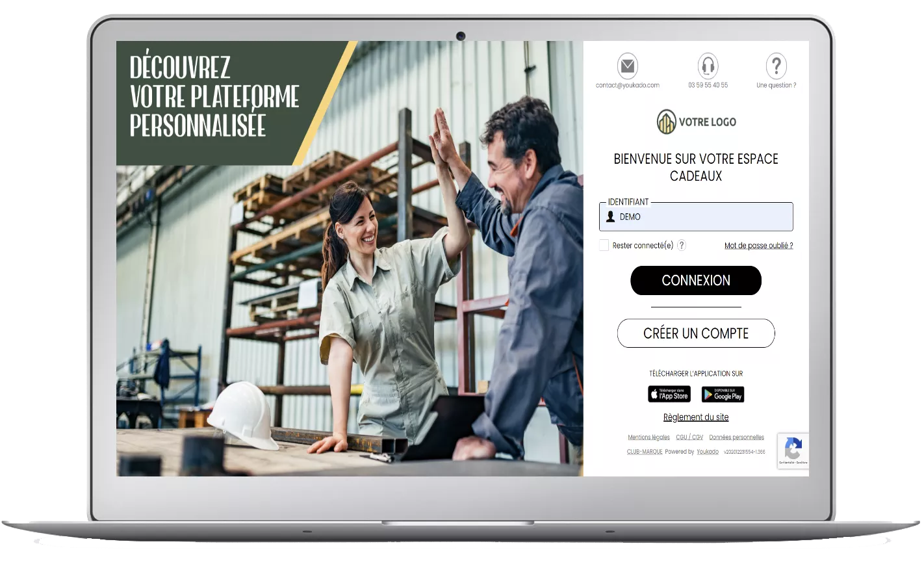The width and height of the screenshot is (924, 572).
Task: Click the headset phone support icon
Action: click(x=708, y=66)
